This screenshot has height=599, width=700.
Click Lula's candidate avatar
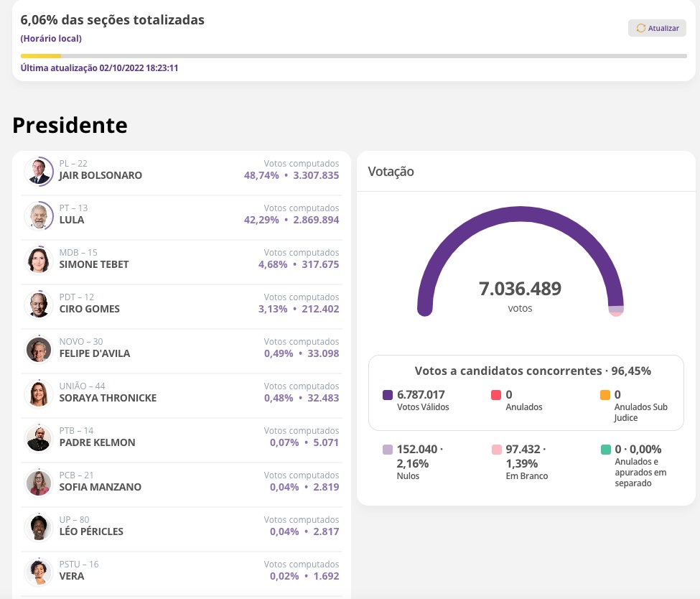click(39, 215)
